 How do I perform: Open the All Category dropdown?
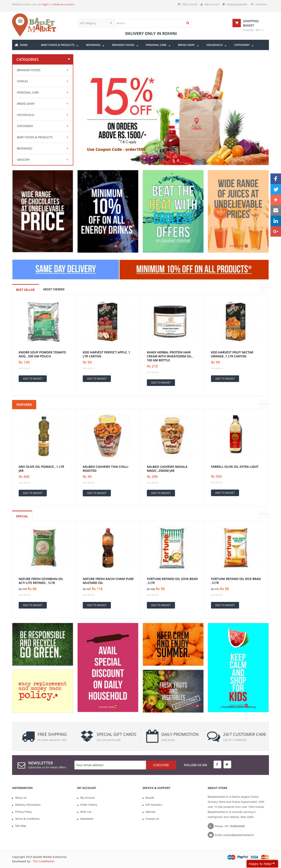96,23
